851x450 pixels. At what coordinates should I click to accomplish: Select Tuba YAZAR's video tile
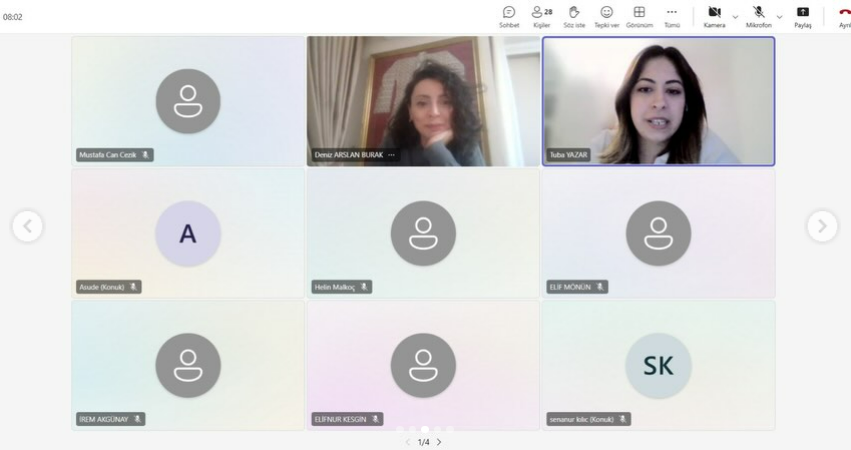(658, 100)
